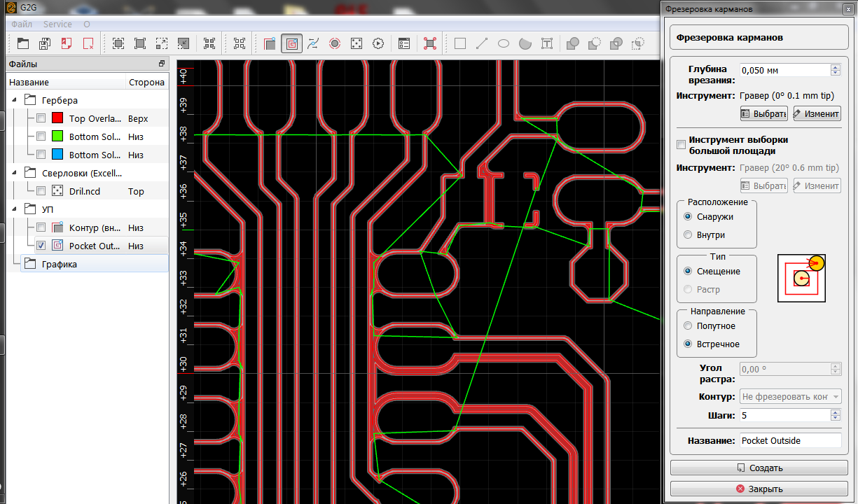Click the red Top Overlay color swatch
This screenshot has width=858, height=504.
click(58, 118)
